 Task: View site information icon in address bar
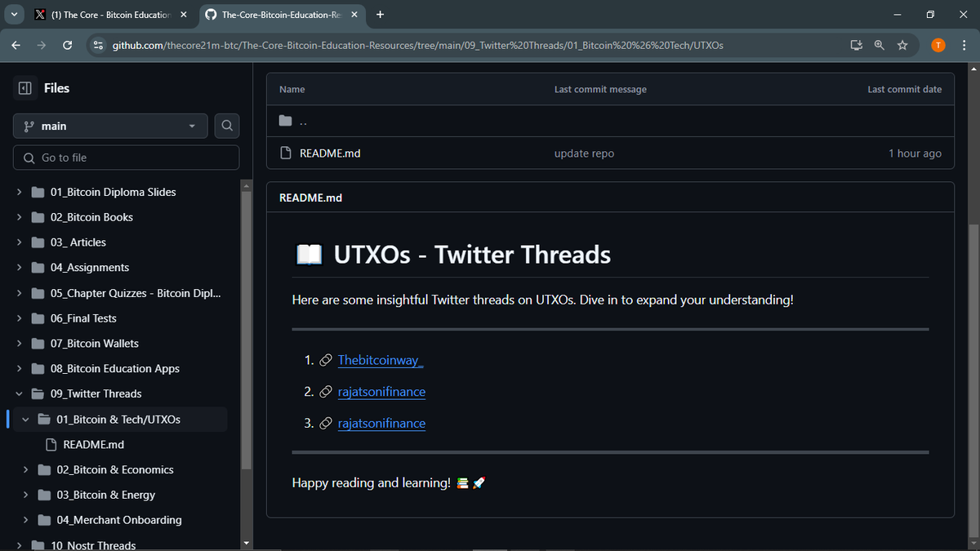coord(98,45)
